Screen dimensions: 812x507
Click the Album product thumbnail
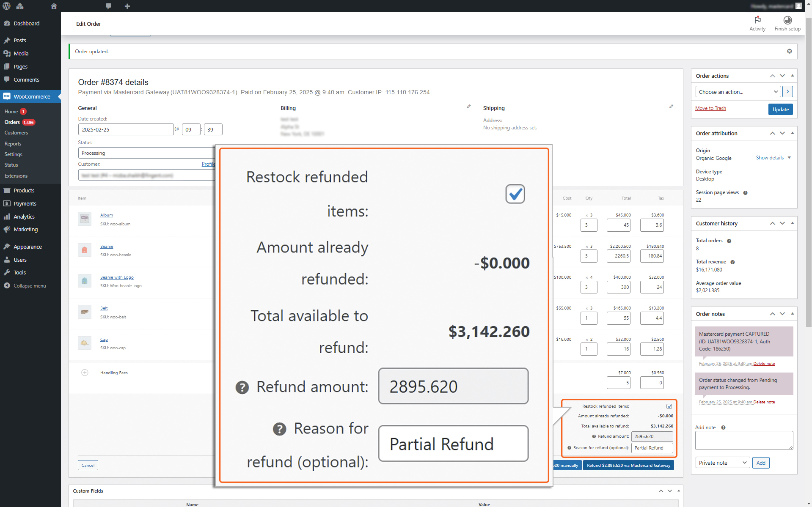coord(85,219)
